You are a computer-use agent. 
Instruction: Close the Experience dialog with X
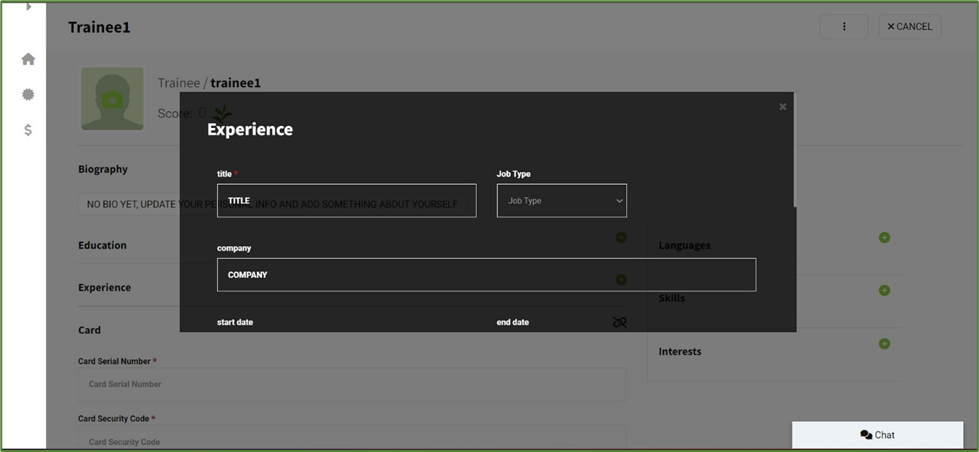pyautogui.click(x=782, y=106)
